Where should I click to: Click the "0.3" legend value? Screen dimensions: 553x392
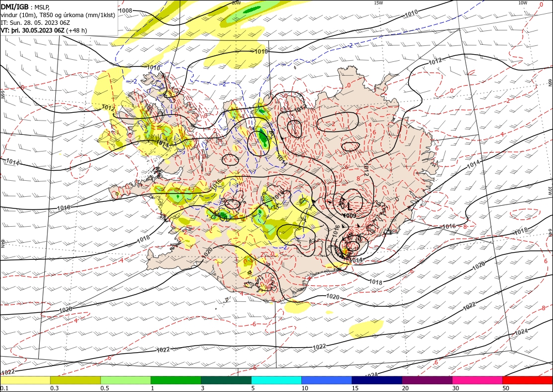(54, 388)
